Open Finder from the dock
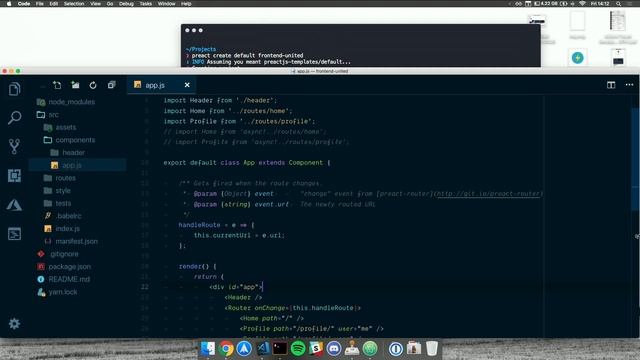Screen dimensions: 640x360 coord(208,348)
